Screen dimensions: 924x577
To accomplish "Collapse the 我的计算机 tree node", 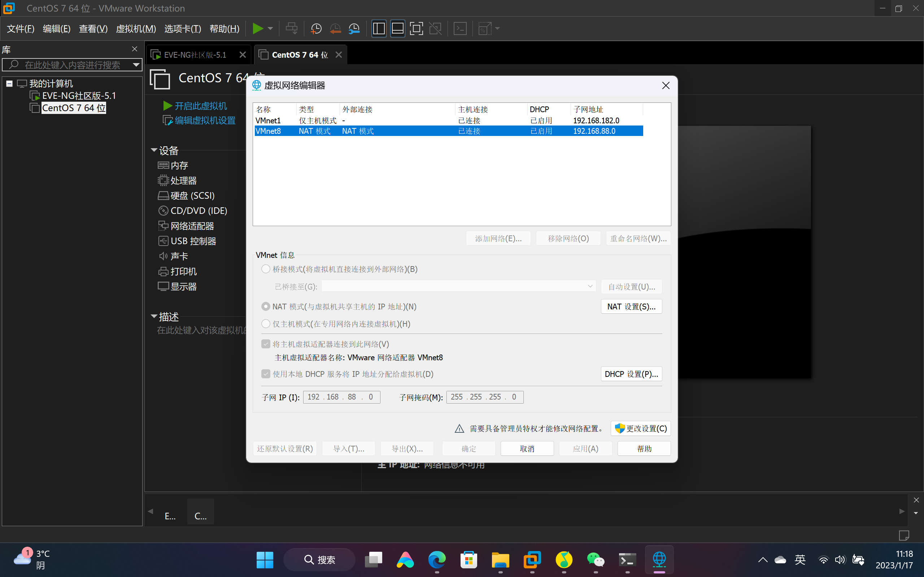I will [x=9, y=84].
